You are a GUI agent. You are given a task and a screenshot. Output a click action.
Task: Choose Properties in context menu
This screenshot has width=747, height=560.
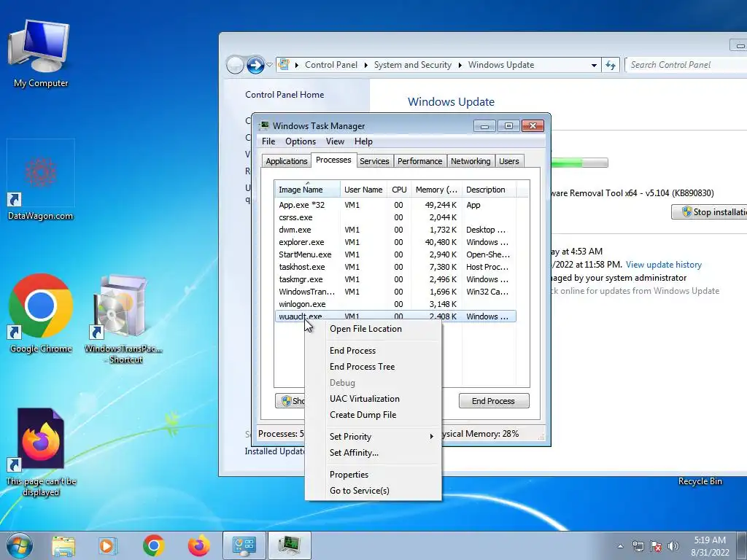(373, 474)
